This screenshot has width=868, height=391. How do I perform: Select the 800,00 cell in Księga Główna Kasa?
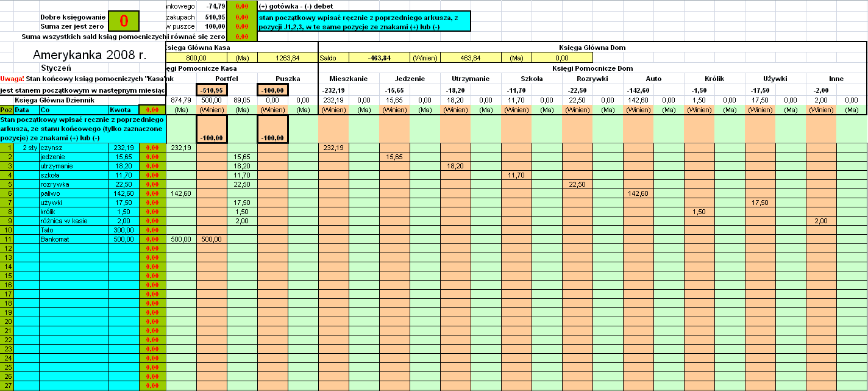tap(196, 58)
